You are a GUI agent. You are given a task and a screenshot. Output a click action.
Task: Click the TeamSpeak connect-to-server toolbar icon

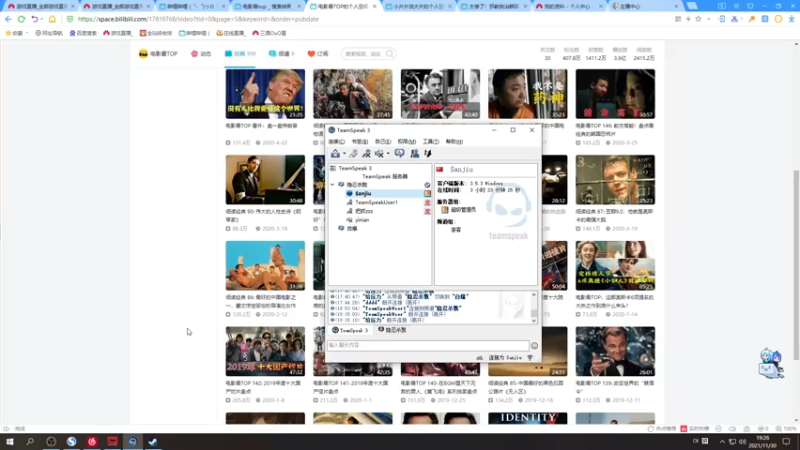335,154
